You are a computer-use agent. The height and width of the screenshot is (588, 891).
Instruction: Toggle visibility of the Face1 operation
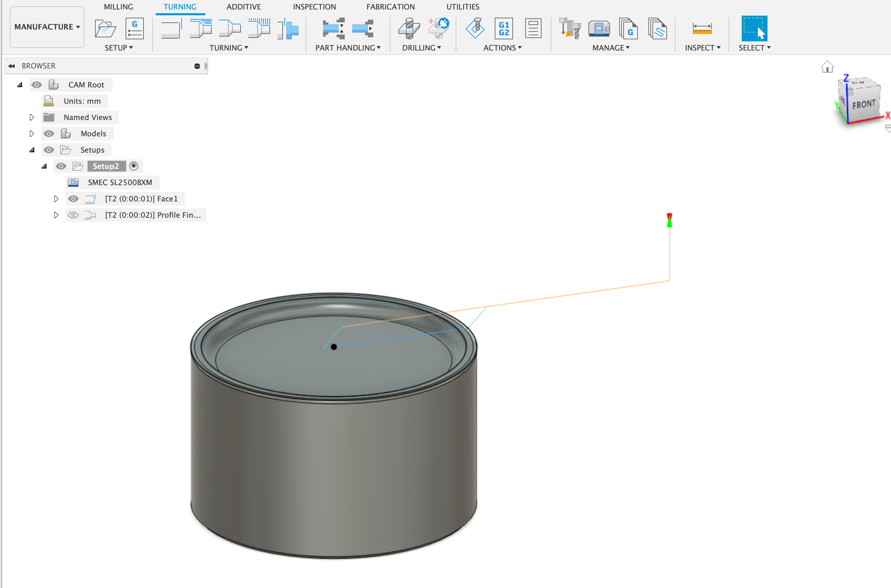tap(73, 199)
